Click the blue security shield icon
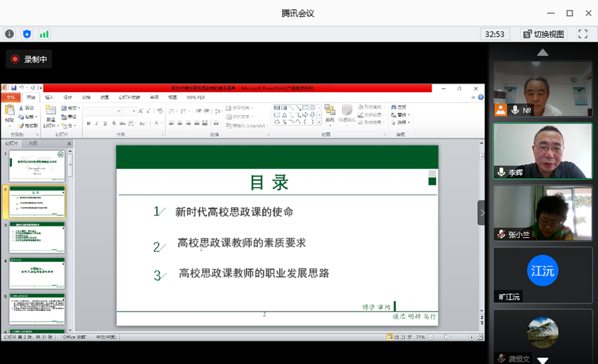 tap(27, 34)
